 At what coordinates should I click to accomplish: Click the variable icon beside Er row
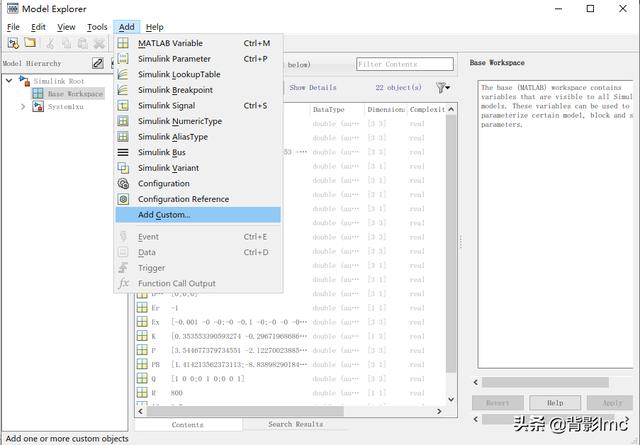tap(142, 307)
